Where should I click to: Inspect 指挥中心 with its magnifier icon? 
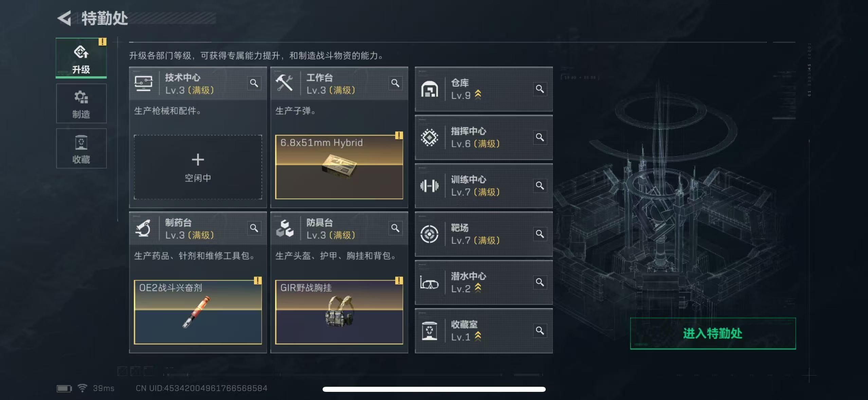point(540,137)
